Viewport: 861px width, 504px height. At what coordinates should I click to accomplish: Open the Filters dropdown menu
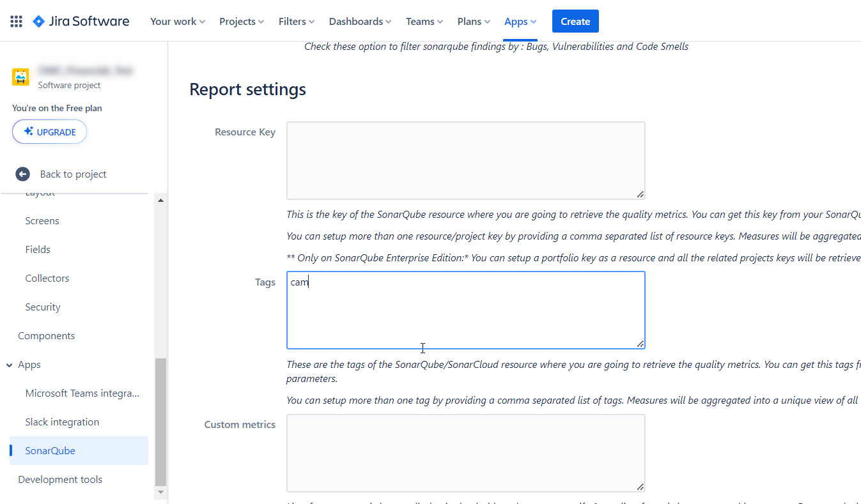tap(297, 21)
